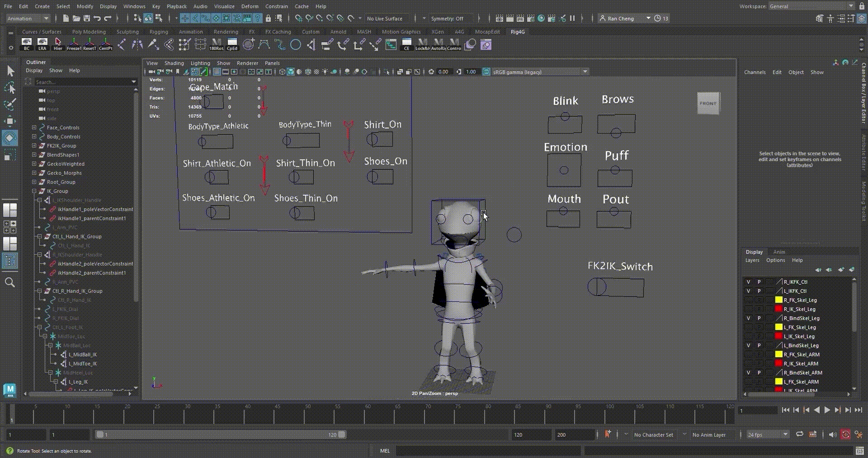Viewport: 868px width, 458px height.
Task: Toggle visibility V of R_IKFK_Ctl layer
Action: click(x=748, y=282)
